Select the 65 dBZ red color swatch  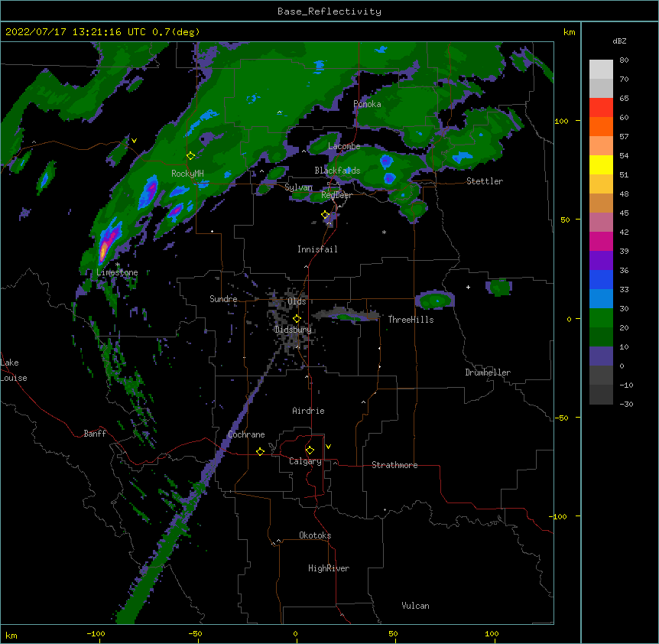601,108
